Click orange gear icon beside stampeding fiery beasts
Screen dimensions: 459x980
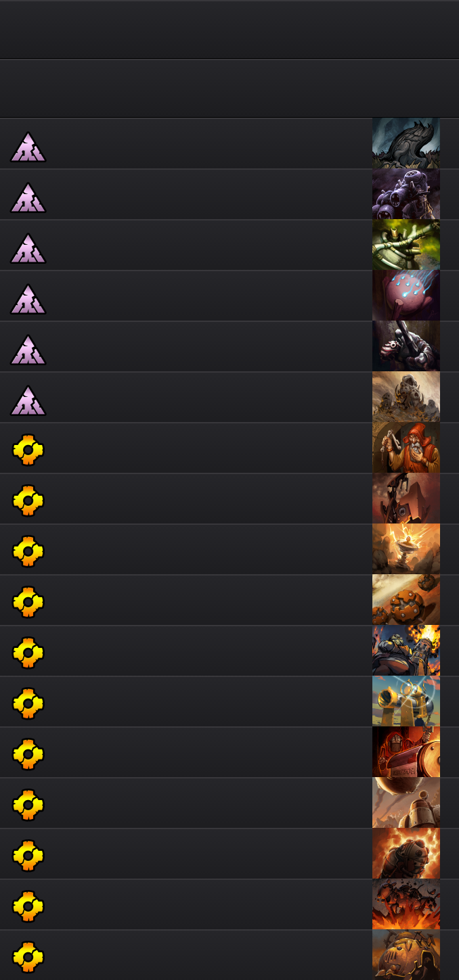coord(28,906)
